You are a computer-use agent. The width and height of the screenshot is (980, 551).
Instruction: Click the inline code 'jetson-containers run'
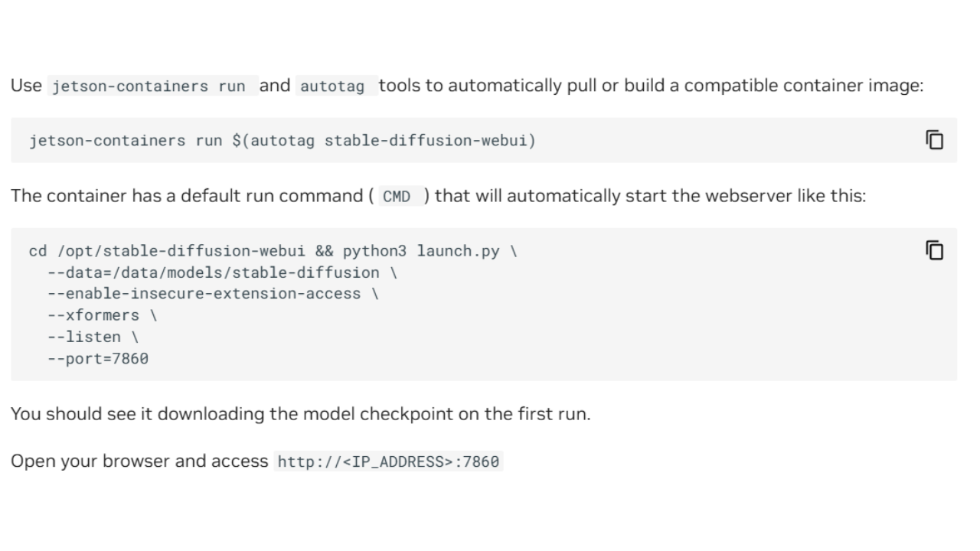coord(149,86)
